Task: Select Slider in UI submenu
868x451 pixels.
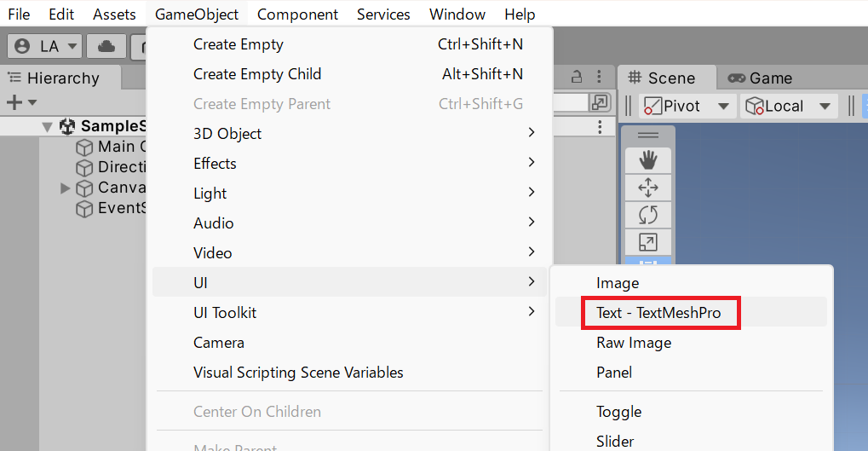Action: click(691, 441)
